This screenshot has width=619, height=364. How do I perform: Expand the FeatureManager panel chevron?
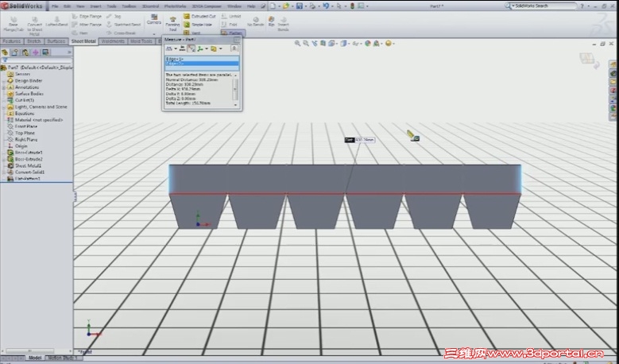(69, 52)
